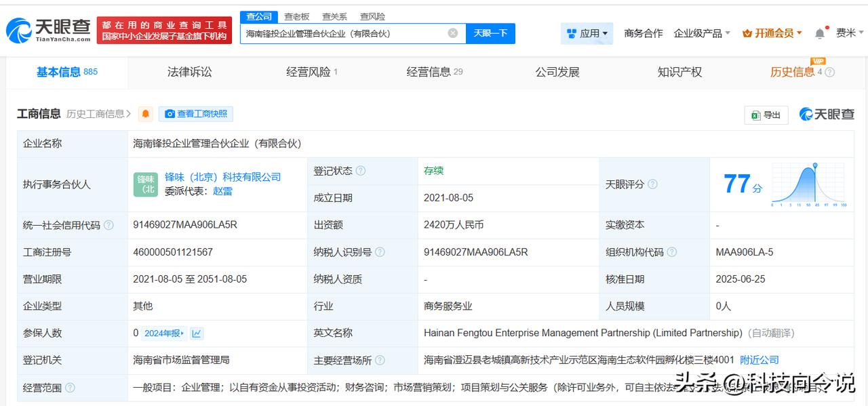Switch to the 查关系 search tab
This screenshot has width=868, height=406.
334,16
